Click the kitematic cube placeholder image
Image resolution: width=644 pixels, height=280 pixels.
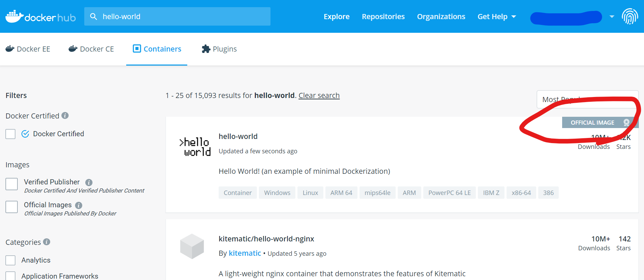coord(192,246)
